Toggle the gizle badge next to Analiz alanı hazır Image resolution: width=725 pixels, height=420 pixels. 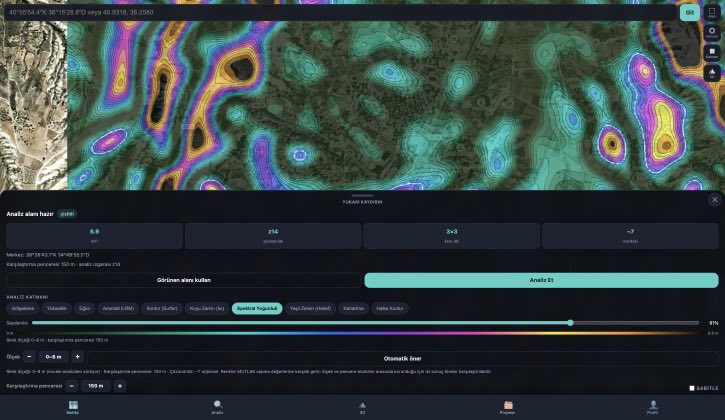67,214
